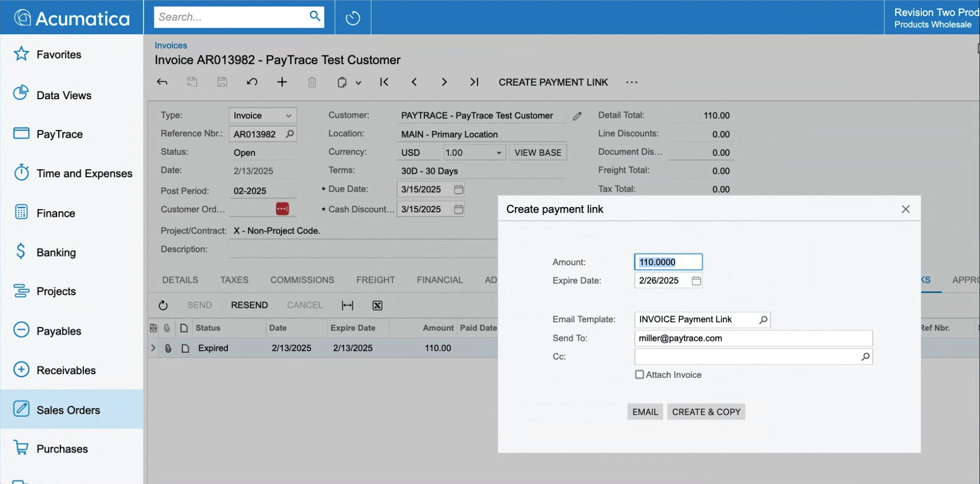The image size is (980, 484).
Task: Look up Reference Nbr. magnifier
Action: click(x=290, y=134)
